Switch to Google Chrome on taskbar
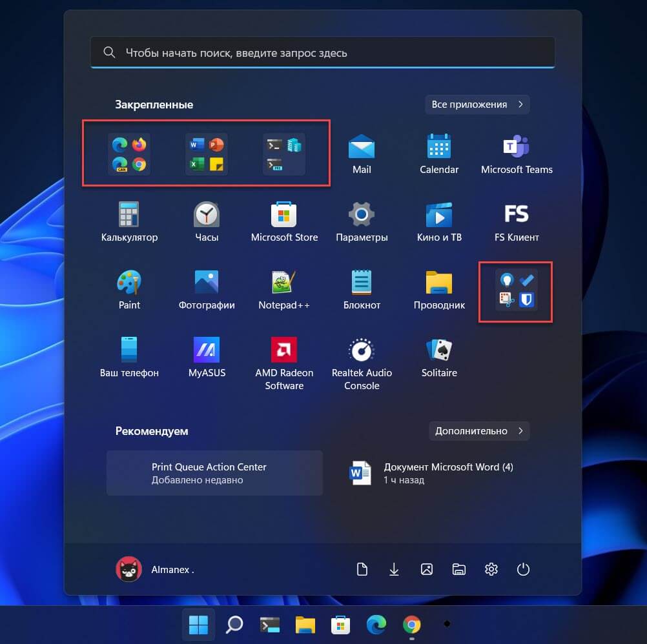Viewport: 647px width, 644px height. tap(412, 624)
